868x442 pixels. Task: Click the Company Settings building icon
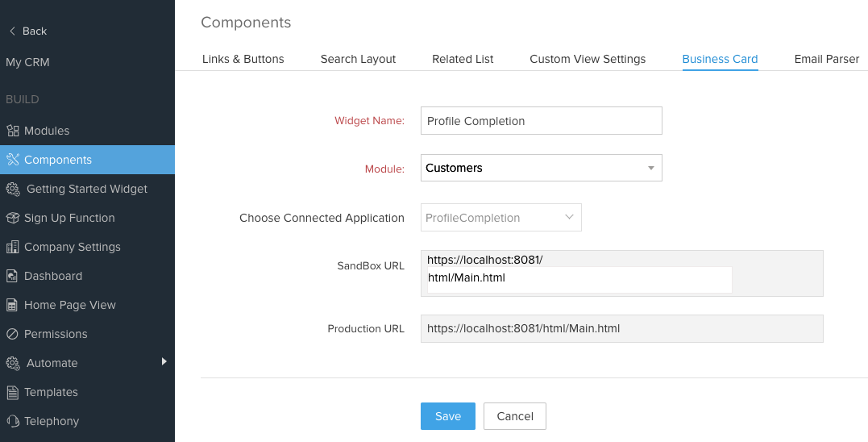(x=12, y=247)
